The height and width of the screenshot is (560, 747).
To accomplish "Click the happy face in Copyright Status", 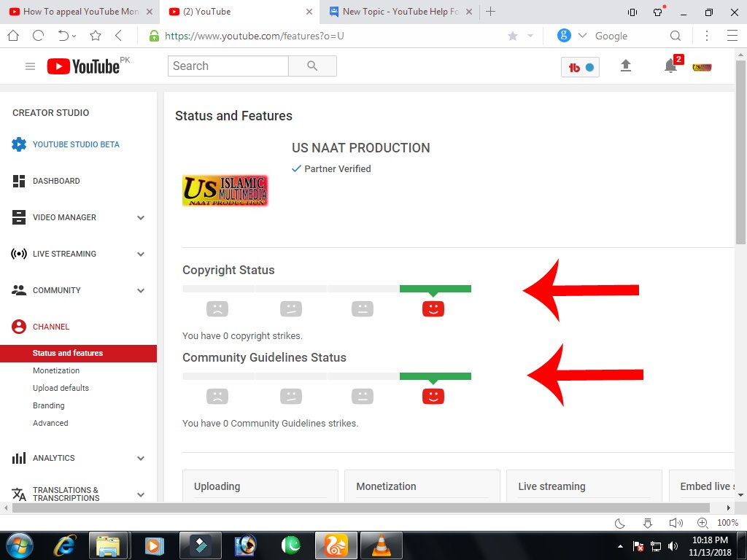I will tap(433, 308).
